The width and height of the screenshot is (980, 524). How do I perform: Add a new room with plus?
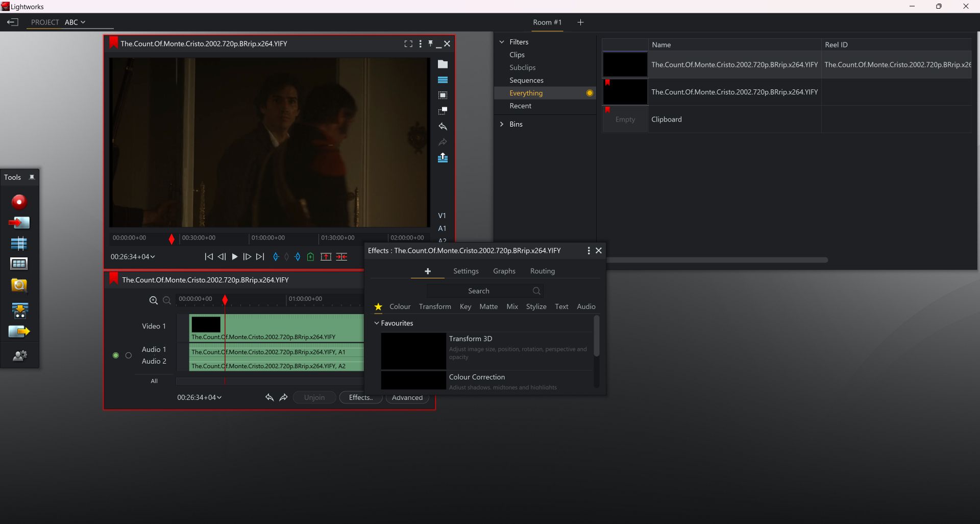(x=580, y=22)
